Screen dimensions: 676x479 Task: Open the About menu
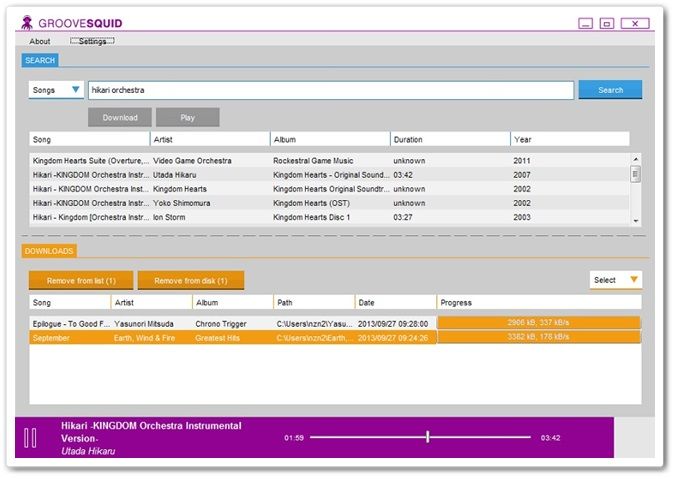40,41
